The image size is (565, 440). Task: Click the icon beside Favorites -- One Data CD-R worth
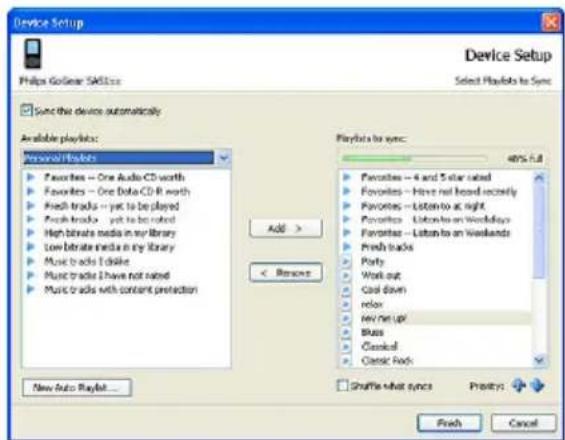click(31, 191)
